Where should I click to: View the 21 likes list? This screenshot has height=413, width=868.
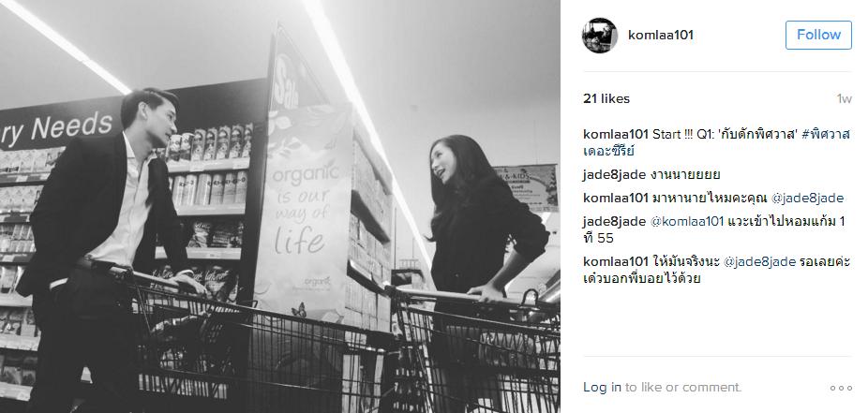pos(606,99)
